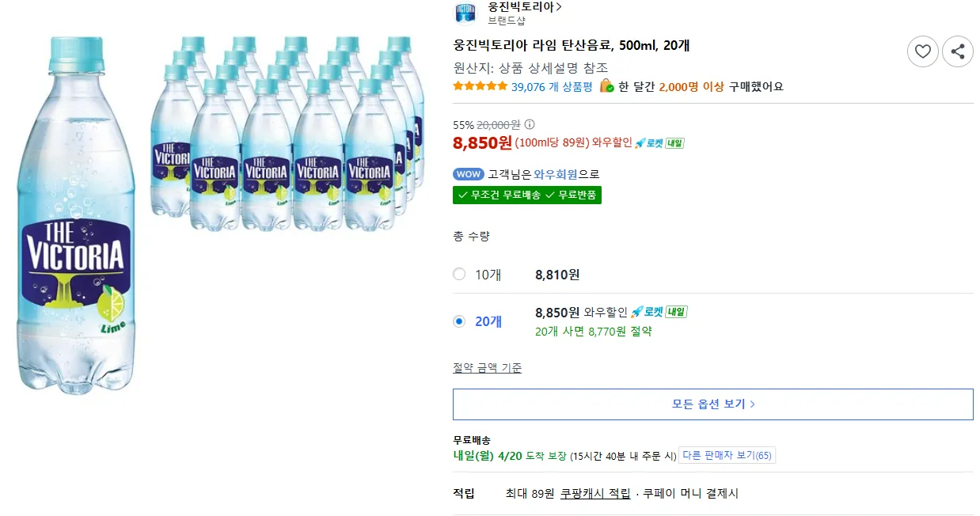Viewport: 980px width, 516px height.
Task: Click the info icon beside original price
Action: pos(530,124)
